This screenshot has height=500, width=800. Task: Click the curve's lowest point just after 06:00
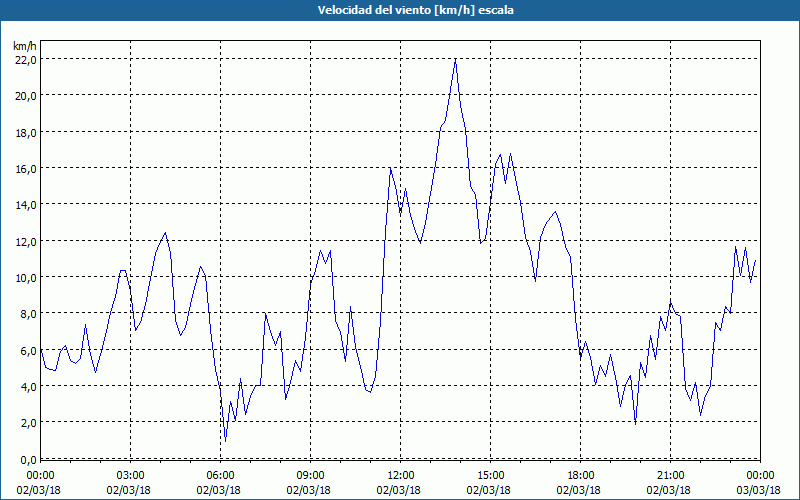226,441
